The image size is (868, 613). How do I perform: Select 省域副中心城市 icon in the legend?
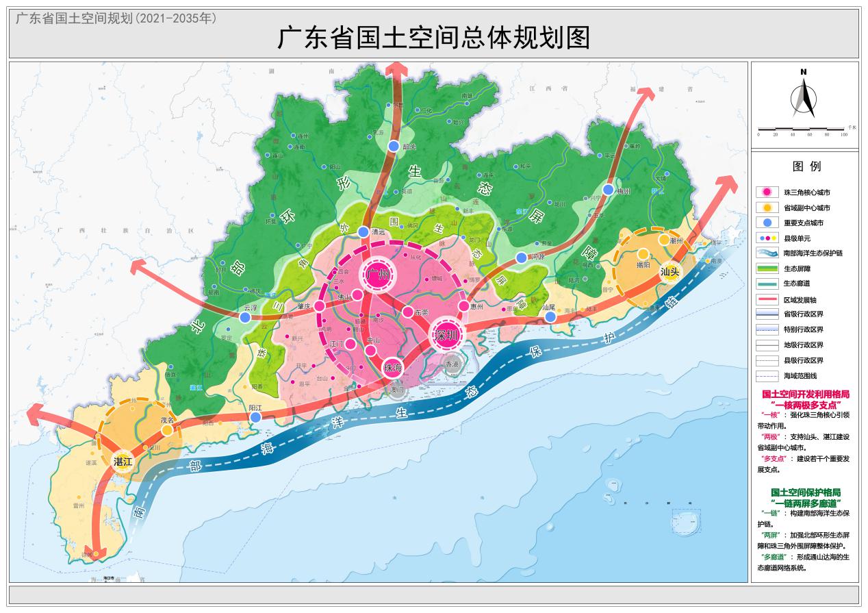tap(767, 208)
